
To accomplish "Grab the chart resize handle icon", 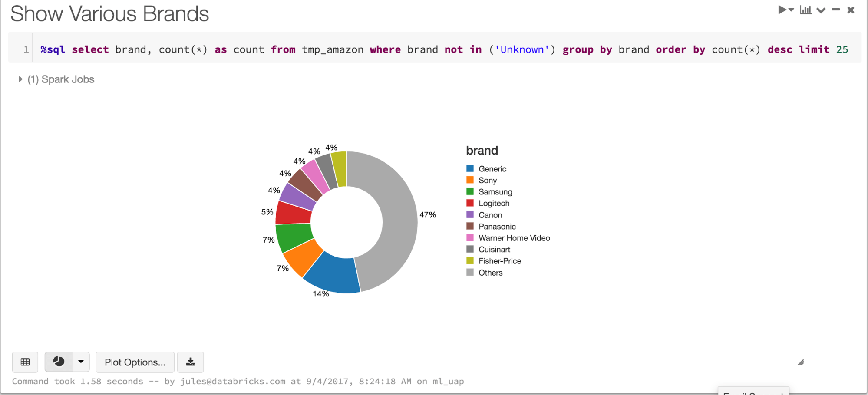I will (x=801, y=362).
